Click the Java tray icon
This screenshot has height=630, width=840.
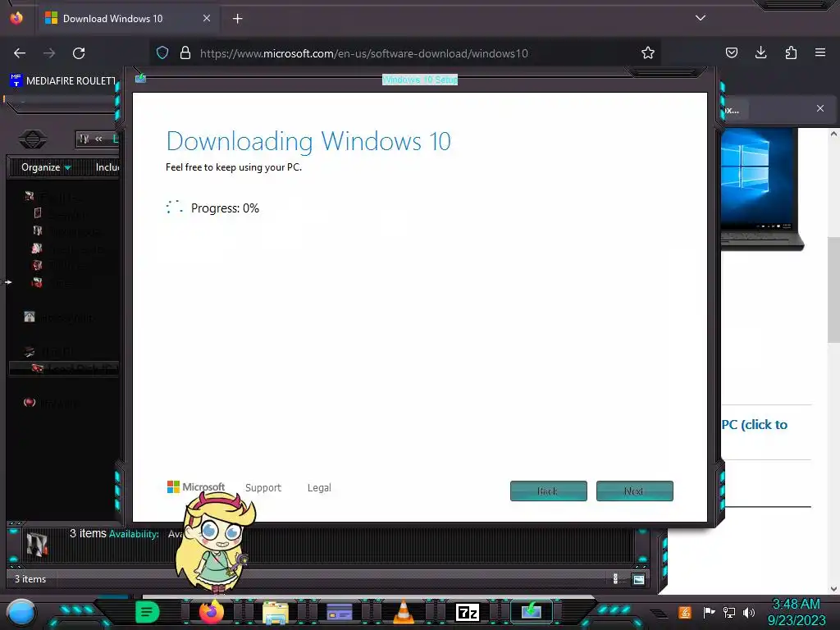684,612
